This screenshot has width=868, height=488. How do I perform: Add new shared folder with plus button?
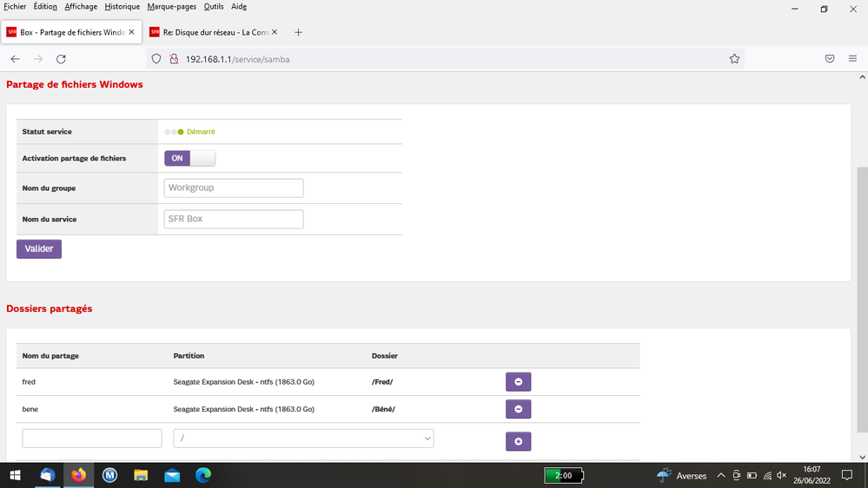click(518, 441)
